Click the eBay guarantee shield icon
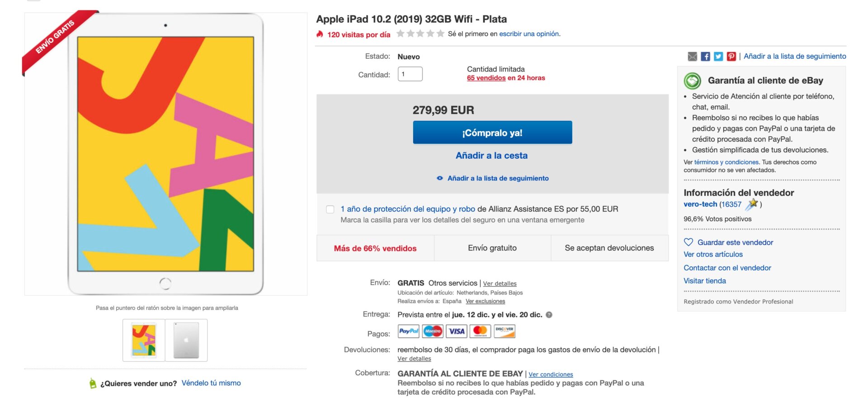 [x=693, y=81]
